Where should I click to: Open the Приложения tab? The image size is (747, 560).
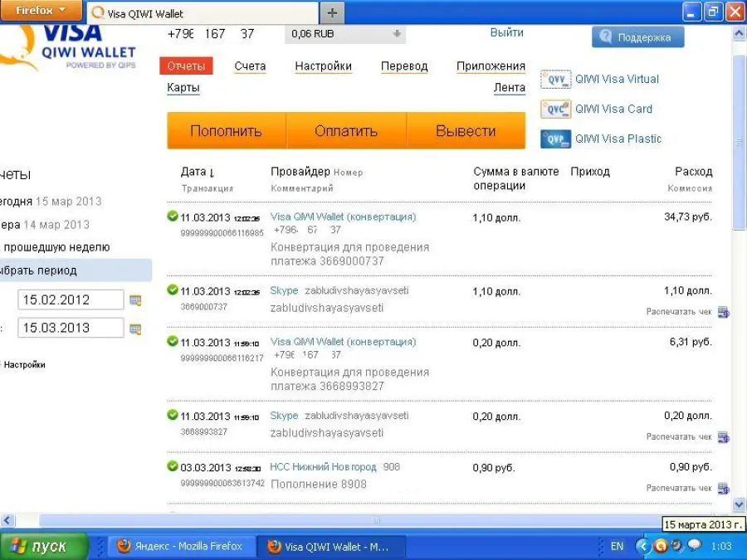click(491, 66)
